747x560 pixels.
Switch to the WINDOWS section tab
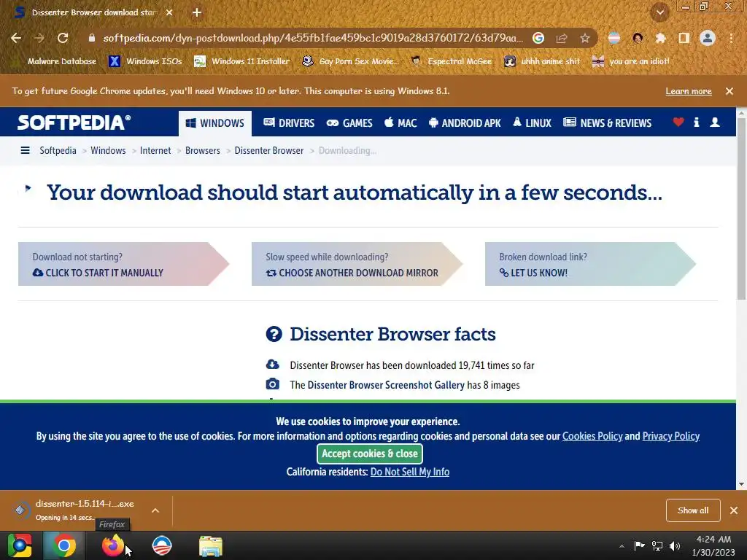(x=215, y=122)
